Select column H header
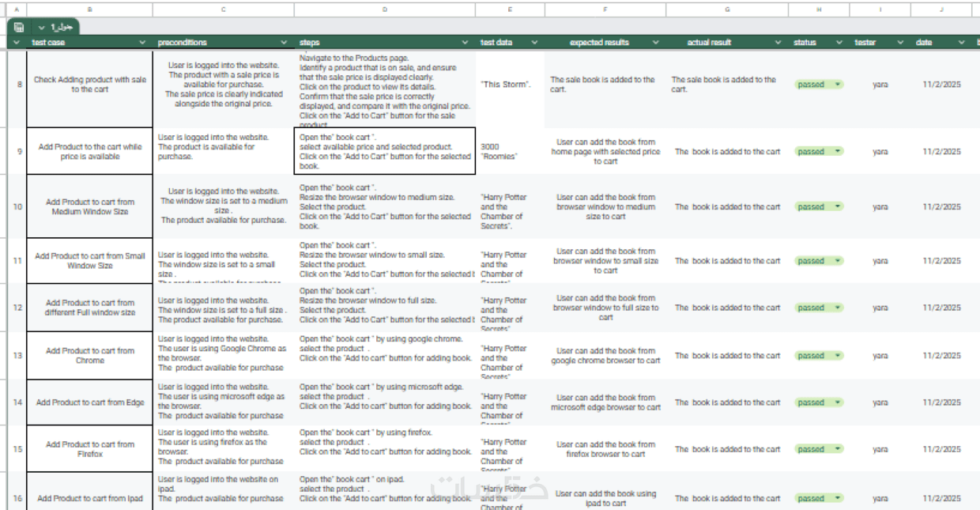The image size is (980, 510). point(819,9)
